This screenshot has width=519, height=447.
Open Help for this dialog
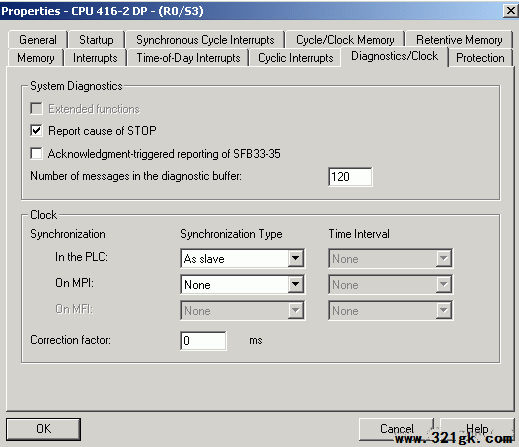point(477,429)
